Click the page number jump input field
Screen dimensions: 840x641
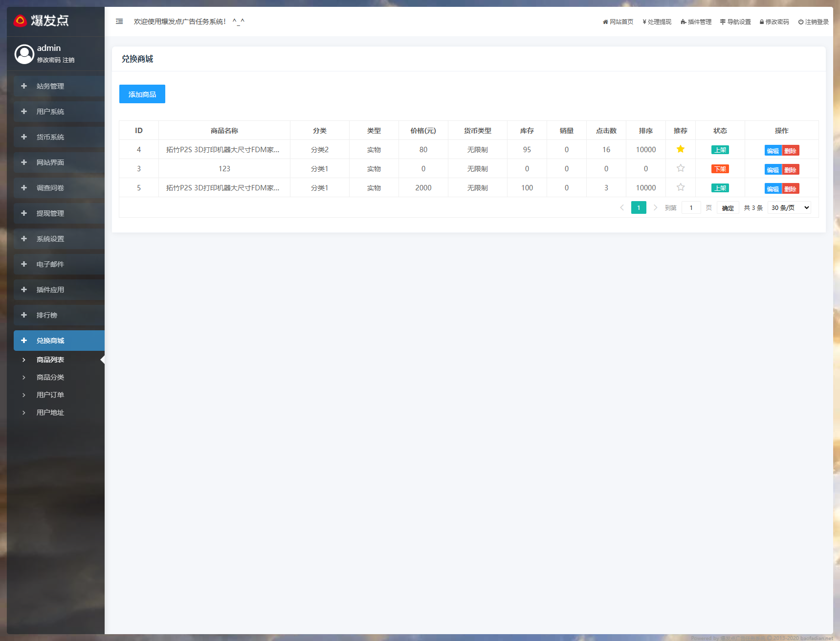691,208
